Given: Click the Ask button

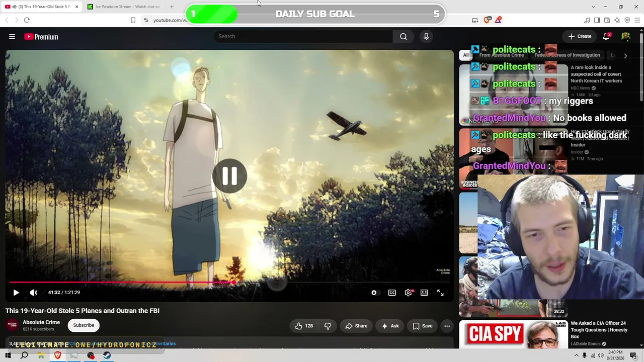Looking at the screenshot, I should 390,326.
